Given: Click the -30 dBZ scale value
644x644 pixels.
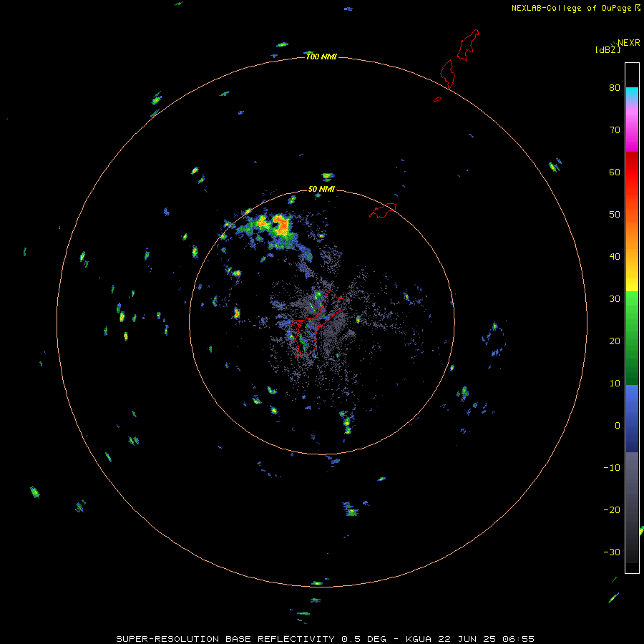Looking at the screenshot, I should [612, 552].
